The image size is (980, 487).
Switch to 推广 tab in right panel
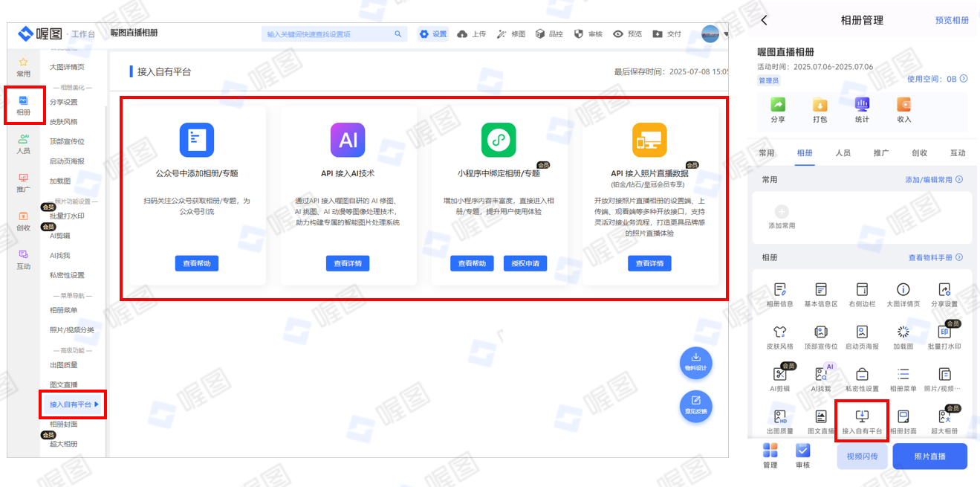click(x=881, y=152)
